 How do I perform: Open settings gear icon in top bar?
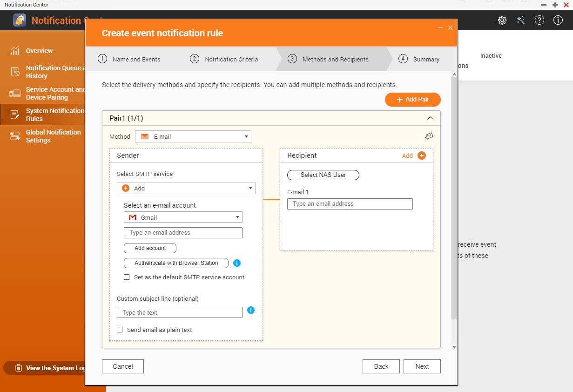502,20
